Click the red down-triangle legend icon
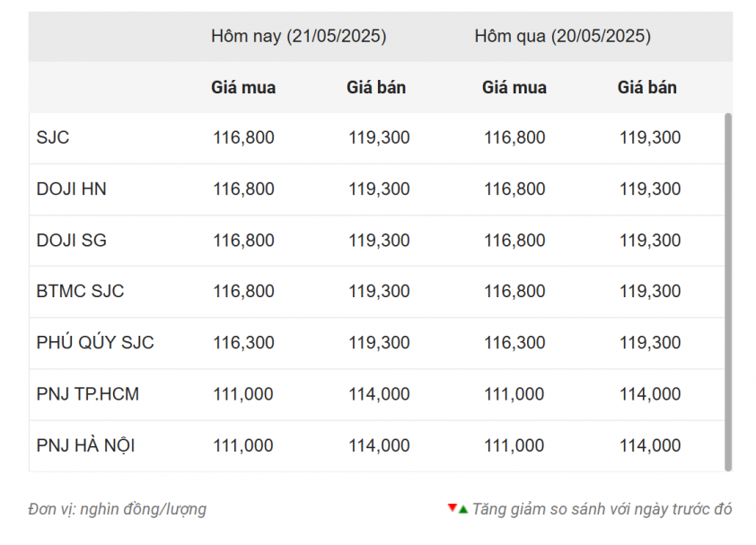Viewport: 756px width, 545px height. (452, 508)
